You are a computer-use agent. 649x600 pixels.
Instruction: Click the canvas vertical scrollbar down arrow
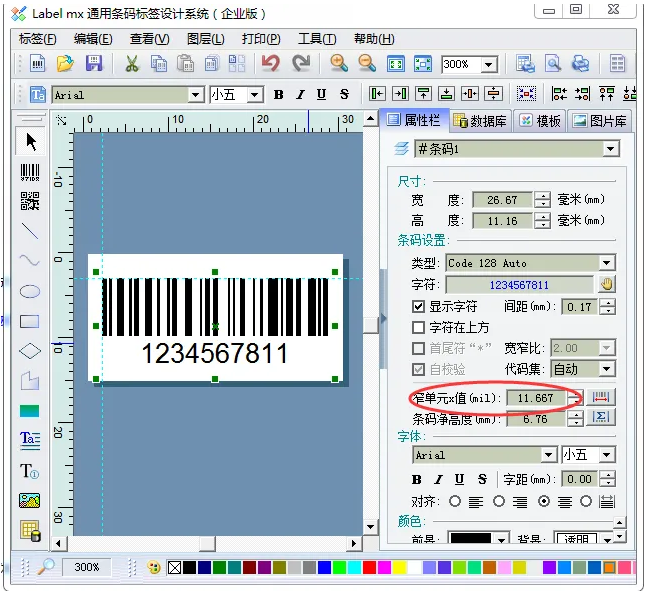pos(370,527)
